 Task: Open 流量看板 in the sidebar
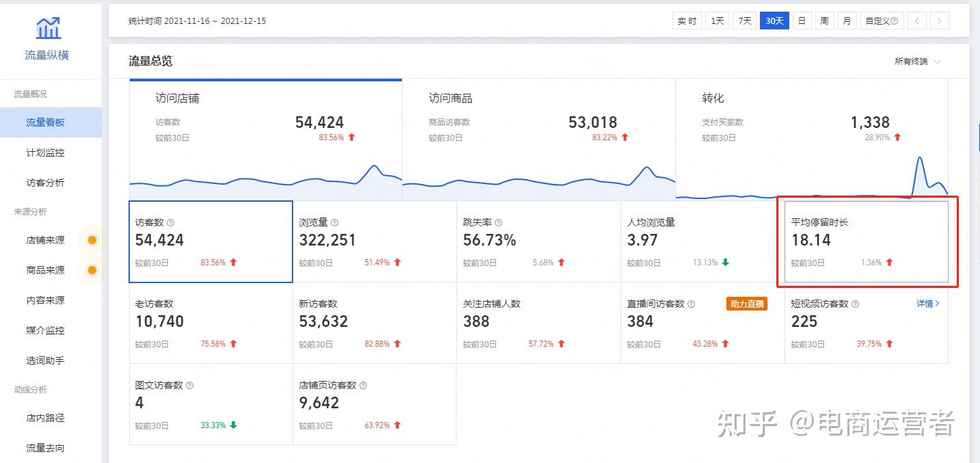pyautogui.click(x=51, y=122)
